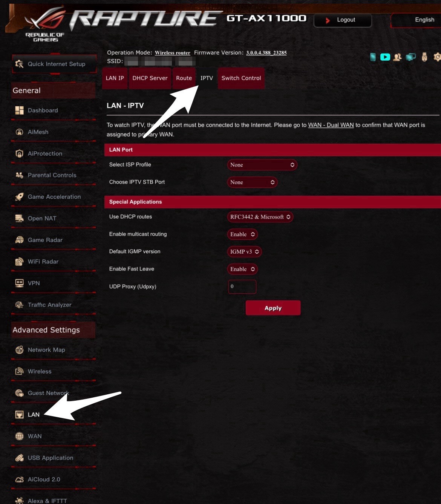
Task: Click the settings gear status icon
Action: point(437,57)
